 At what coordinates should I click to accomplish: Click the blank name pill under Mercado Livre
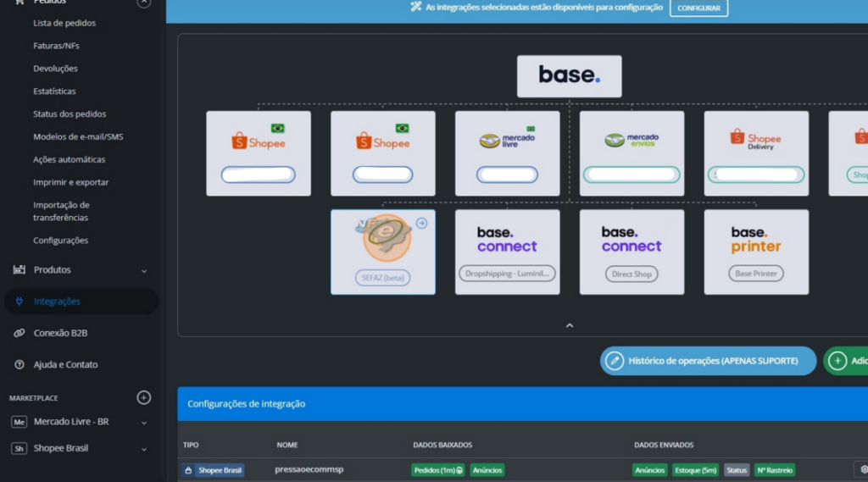click(507, 175)
